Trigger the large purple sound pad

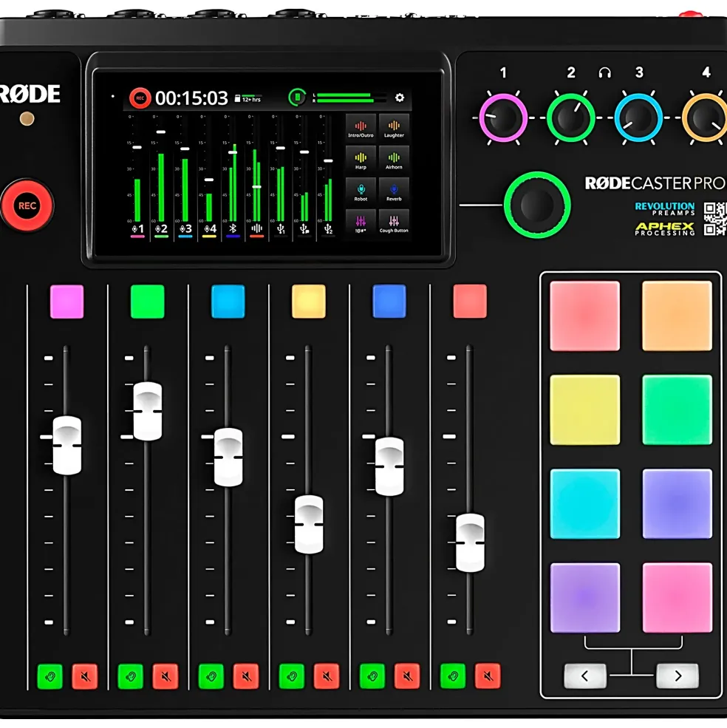(x=584, y=597)
